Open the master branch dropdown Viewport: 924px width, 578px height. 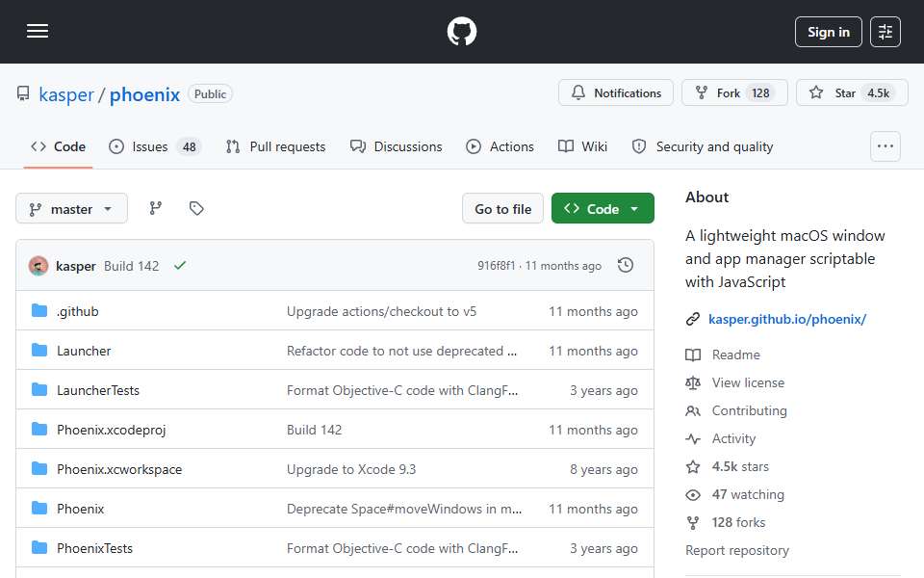[71, 209]
